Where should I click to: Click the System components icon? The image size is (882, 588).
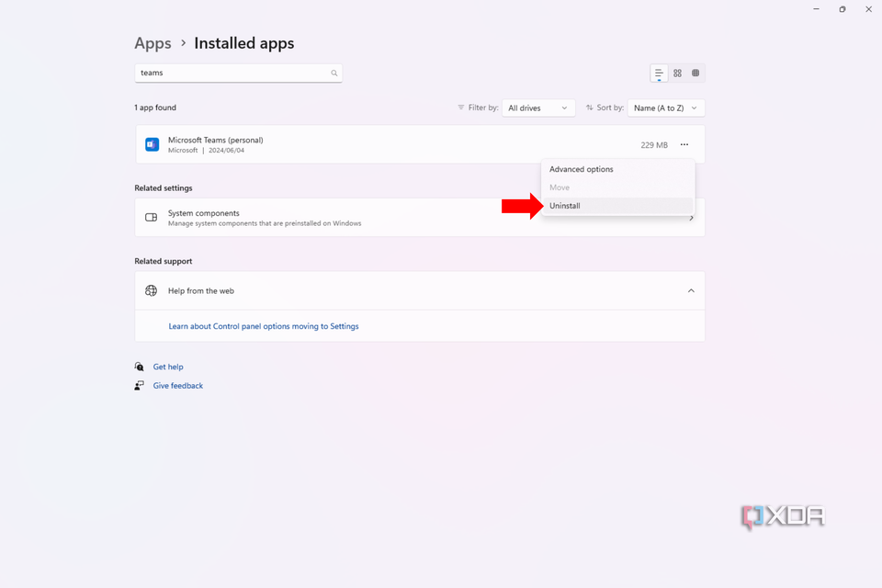[151, 217]
